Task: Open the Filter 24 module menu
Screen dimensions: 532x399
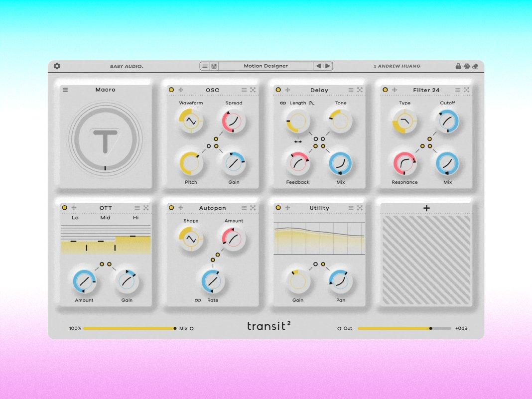Action: (x=458, y=90)
